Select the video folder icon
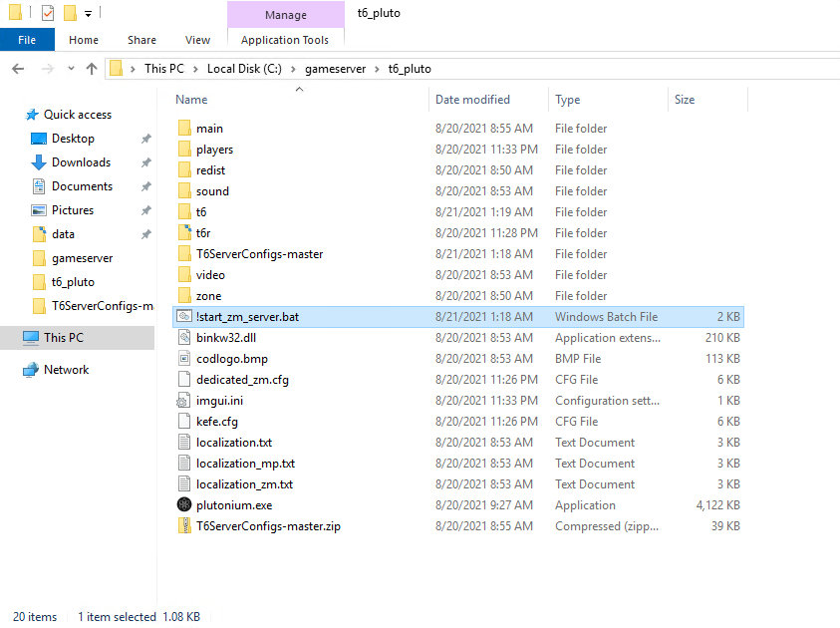Viewport: 840px width, 628px height. pyautogui.click(x=183, y=275)
